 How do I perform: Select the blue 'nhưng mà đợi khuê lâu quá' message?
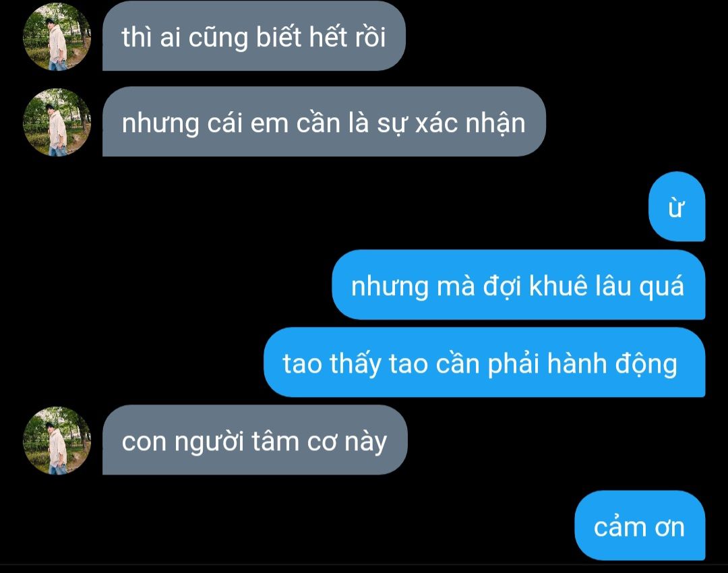tap(518, 284)
